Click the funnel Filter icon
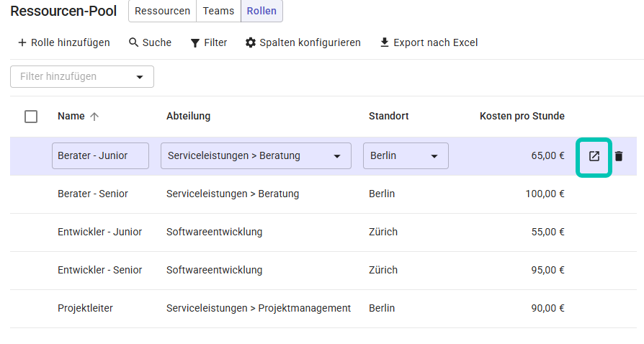644x344 pixels. (195, 42)
